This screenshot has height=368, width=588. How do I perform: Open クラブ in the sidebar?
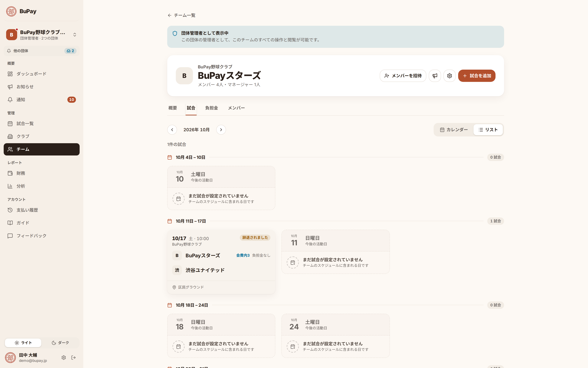41,136
